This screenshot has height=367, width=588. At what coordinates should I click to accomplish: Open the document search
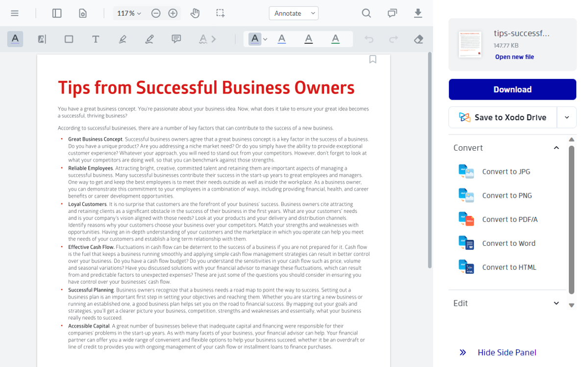point(366,13)
